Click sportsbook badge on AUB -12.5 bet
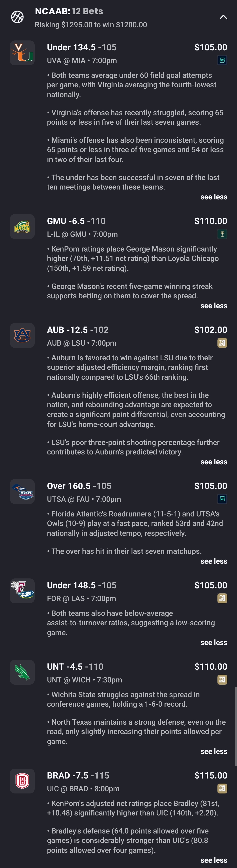 click(222, 343)
